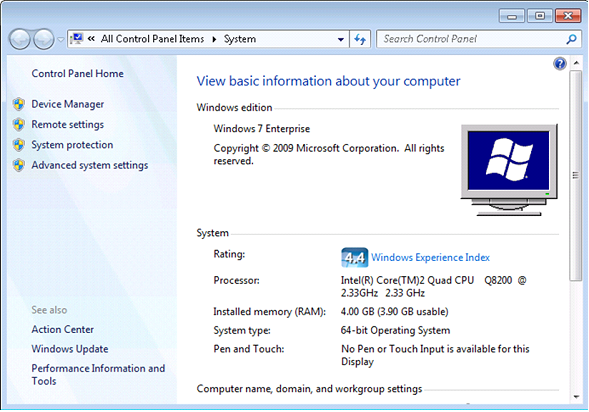Click the refresh arrows icon beside the address bar

(360, 39)
